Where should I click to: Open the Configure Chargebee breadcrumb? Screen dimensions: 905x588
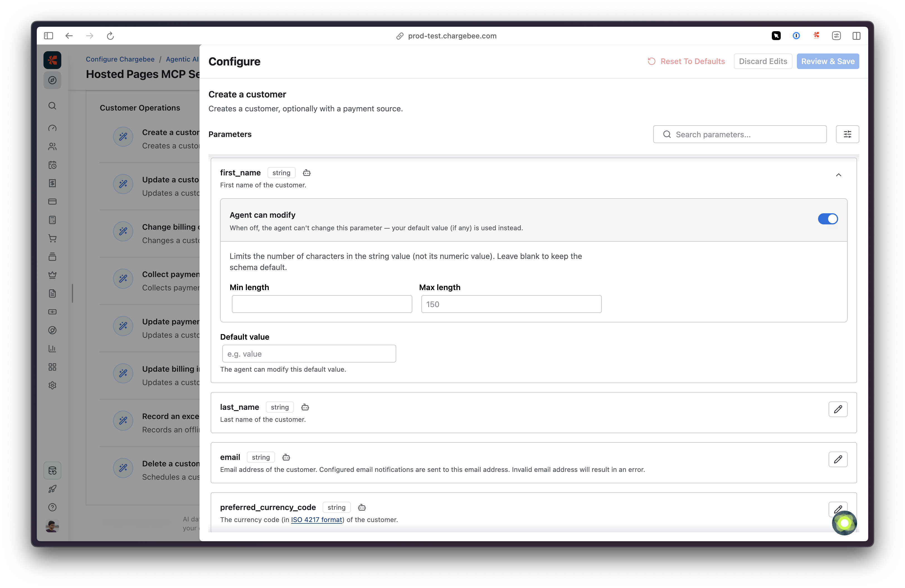120,59
